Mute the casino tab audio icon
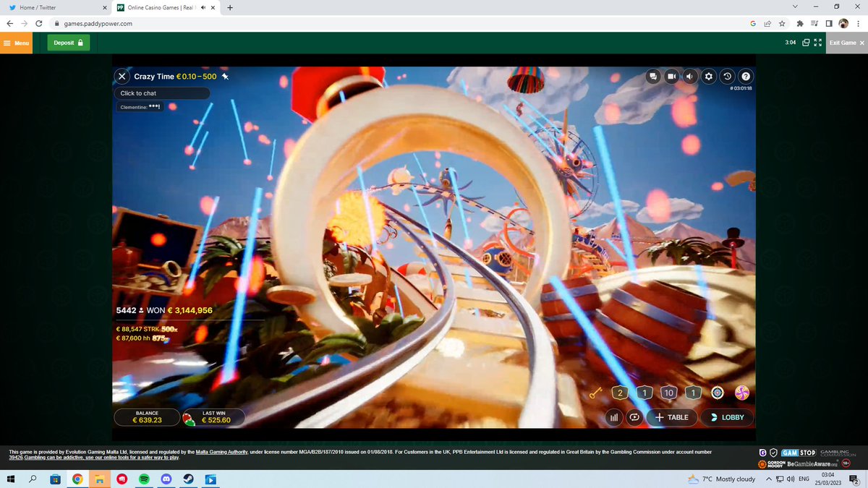The image size is (868, 488). [203, 8]
